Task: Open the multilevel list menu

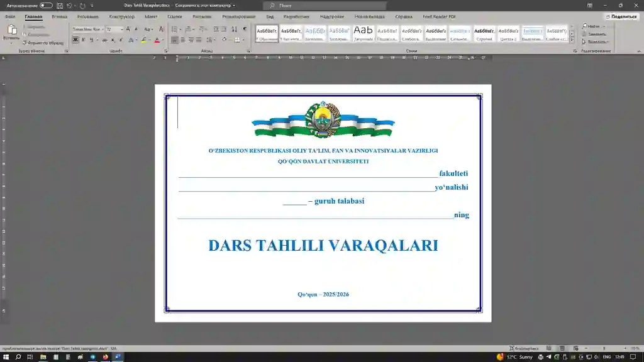Action: pos(203,29)
